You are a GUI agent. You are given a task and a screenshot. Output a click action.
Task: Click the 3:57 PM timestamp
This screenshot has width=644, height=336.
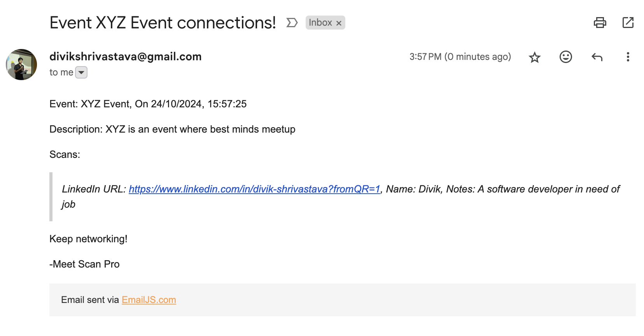point(460,57)
